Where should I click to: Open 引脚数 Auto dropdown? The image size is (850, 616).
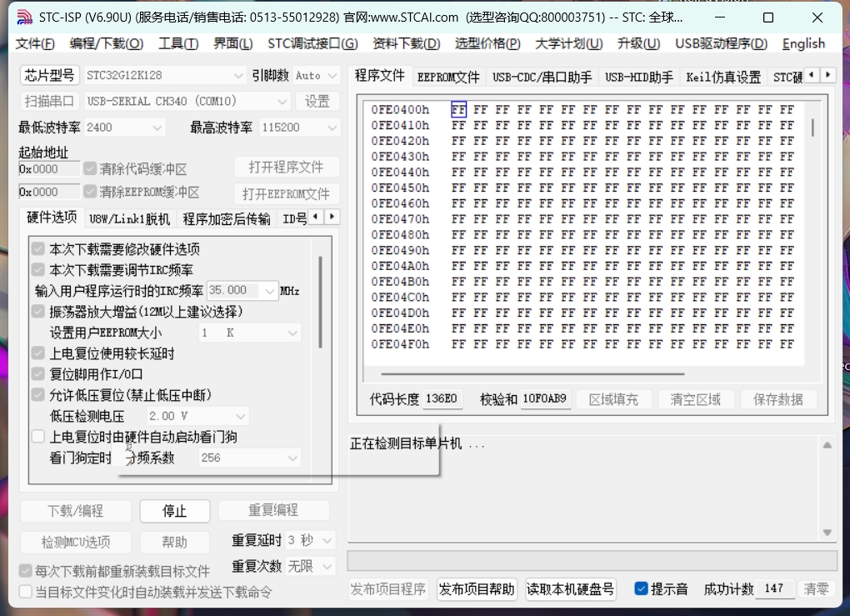pos(316,75)
